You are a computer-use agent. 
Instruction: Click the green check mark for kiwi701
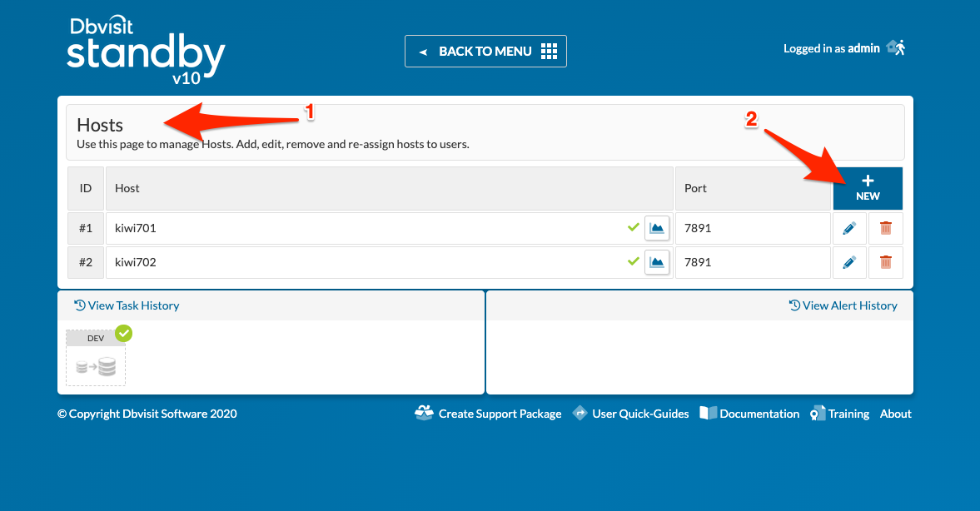tap(633, 227)
